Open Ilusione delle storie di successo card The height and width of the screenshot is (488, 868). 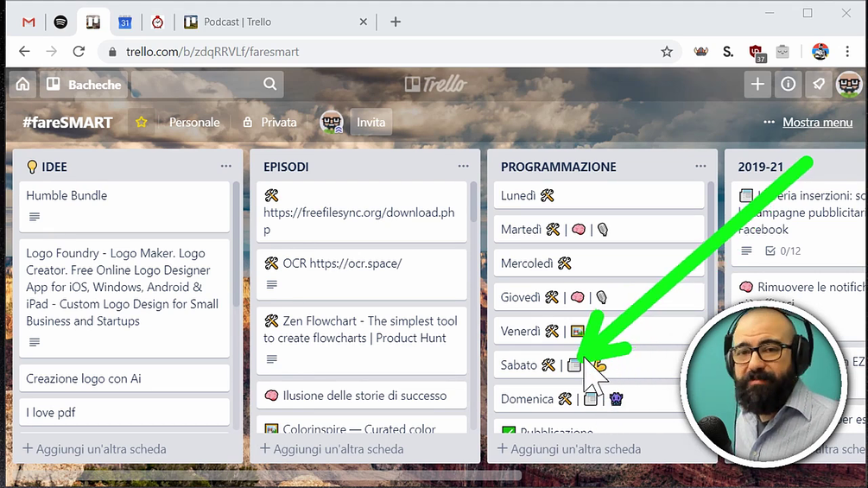(362, 396)
